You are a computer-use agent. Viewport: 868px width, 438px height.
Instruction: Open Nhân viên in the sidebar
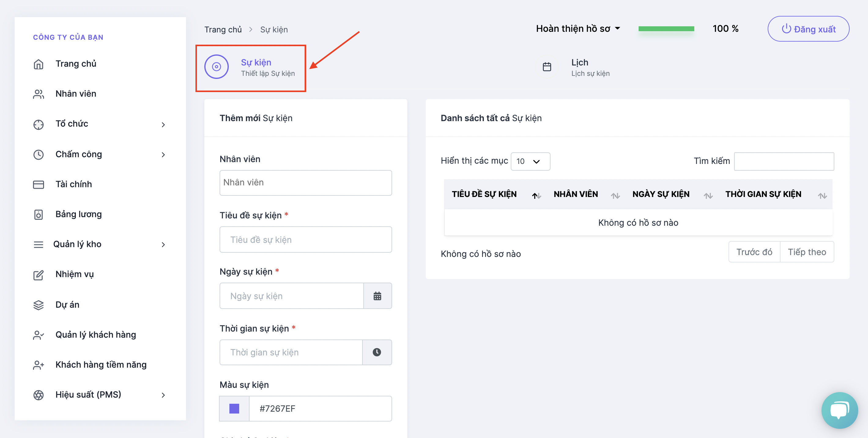pos(76,94)
